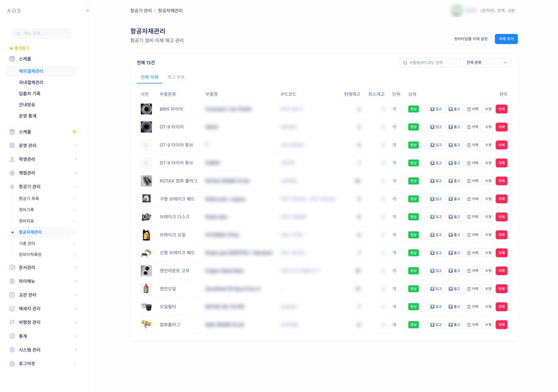Click 삭제 for the BRIS 타이어 row
The height and width of the screenshot is (392, 558).
501,109
